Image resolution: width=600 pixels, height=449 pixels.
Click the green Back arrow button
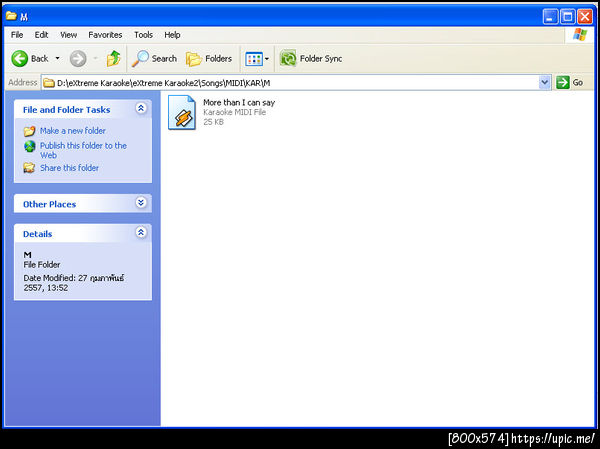(x=20, y=59)
